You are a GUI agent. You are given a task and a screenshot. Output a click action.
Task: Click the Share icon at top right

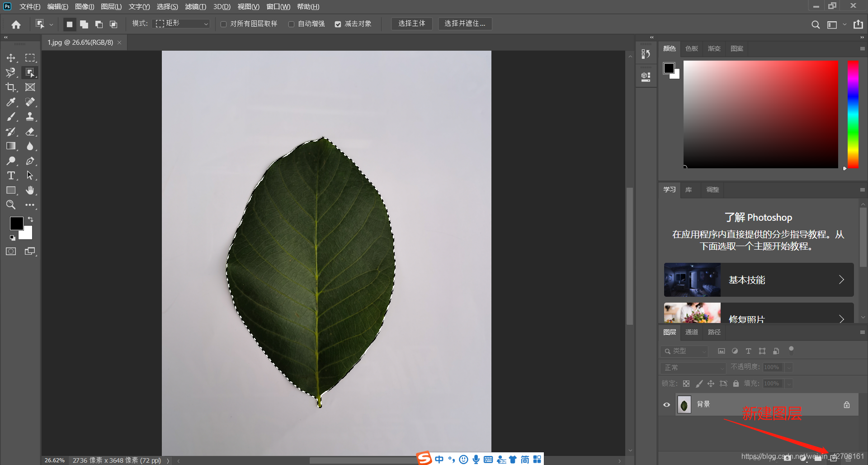[x=858, y=24]
